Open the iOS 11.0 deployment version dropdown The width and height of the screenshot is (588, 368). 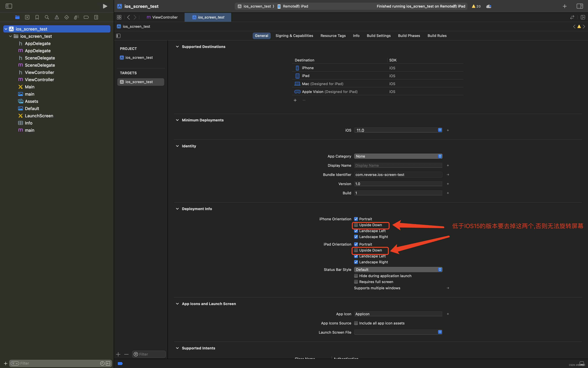[440, 130]
